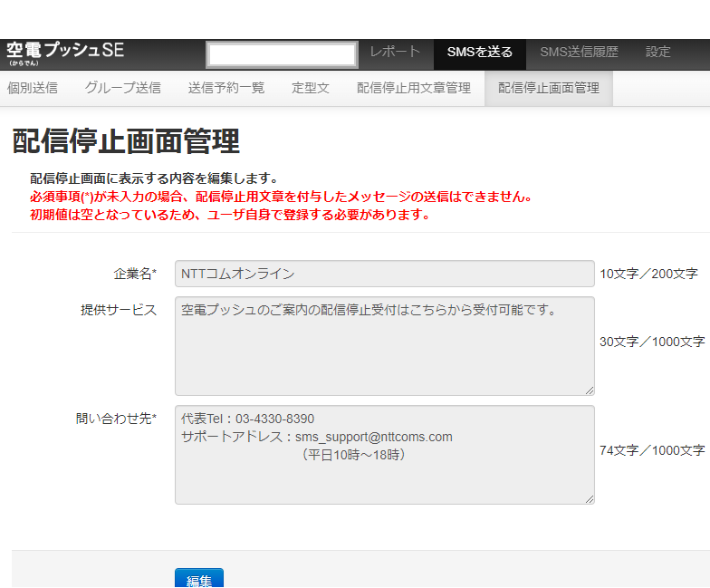710x588 pixels.
Task: Open the 設定 menu
Action: pyautogui.click(x=657, y=53)
